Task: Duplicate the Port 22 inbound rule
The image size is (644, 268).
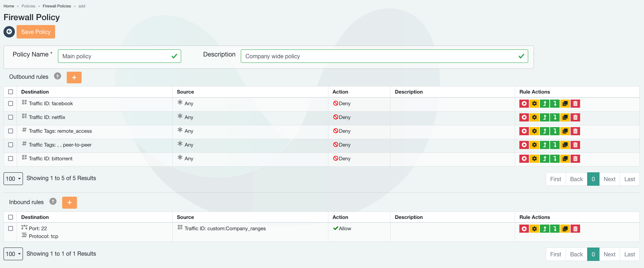Action: [x=565, y=229]
